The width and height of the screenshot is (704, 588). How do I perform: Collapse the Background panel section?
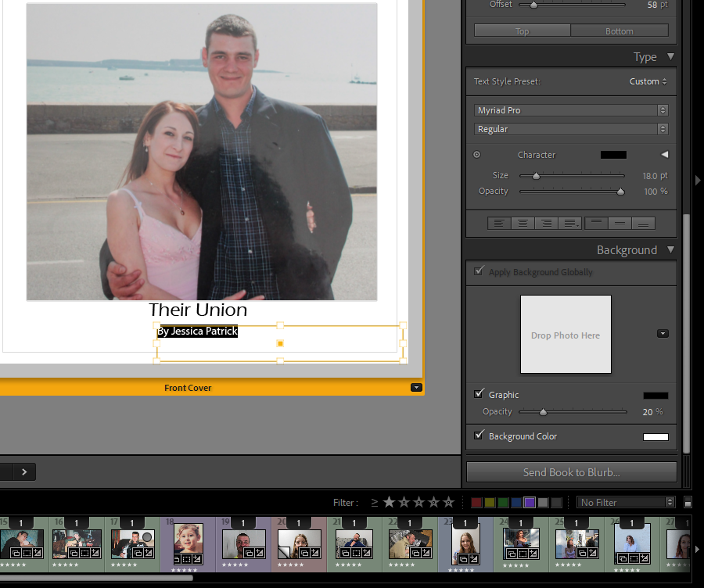coord(670,250)
